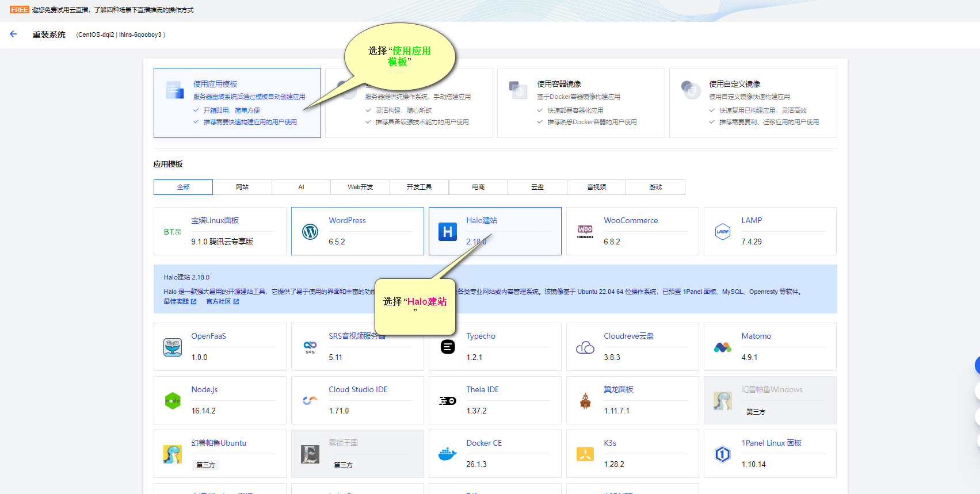Screen dimensions: 980x494
Task: Click the application template card icon
Action: (x=174, y=90)
